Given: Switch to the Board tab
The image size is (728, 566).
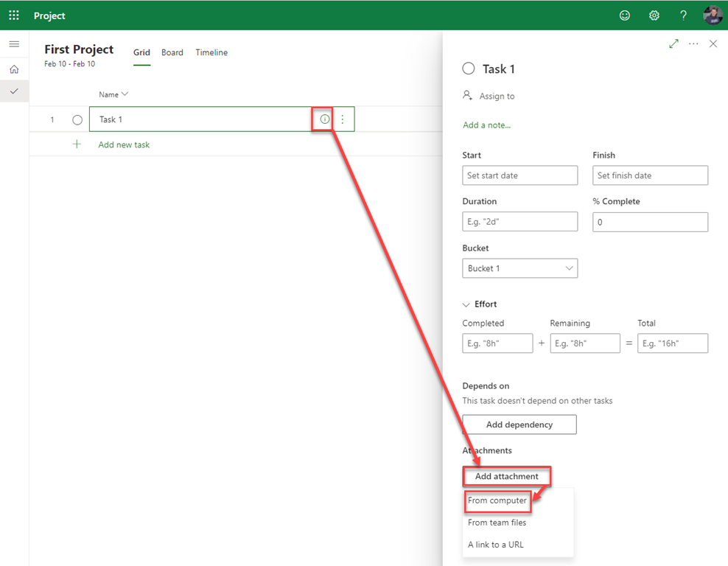Looking at the screenshot, I should click(172, 52).
